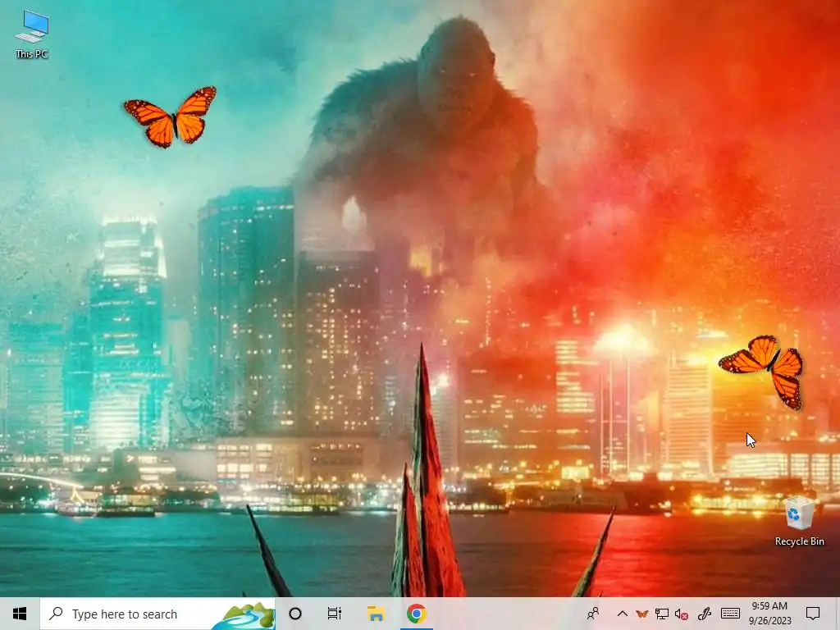
Task: Open File Explorer from the taskbar
Action: [376, 614]
